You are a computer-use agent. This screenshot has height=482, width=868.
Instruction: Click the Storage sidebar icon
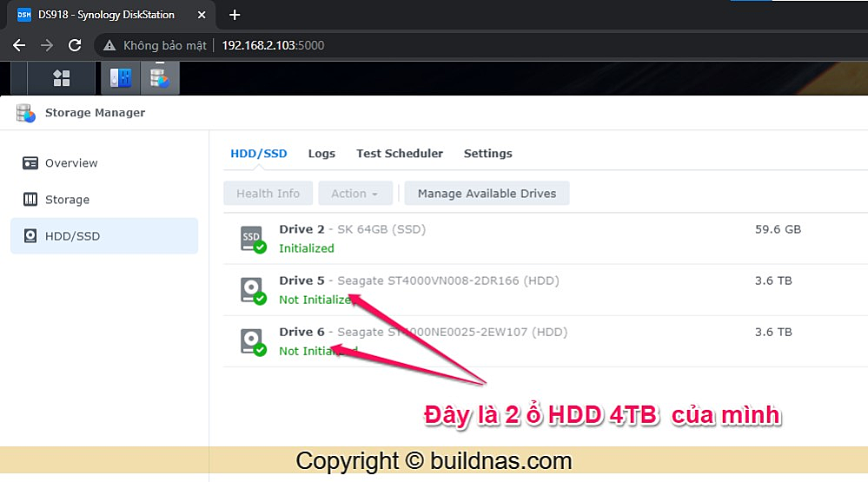pyautogui.click(x=30, y=199)
